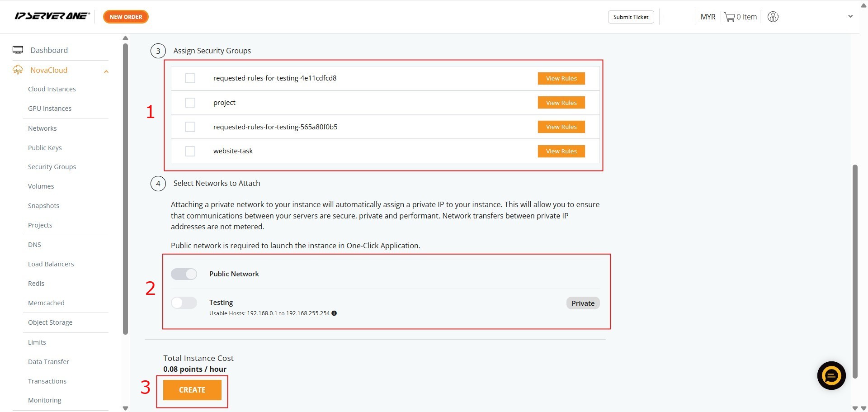The height and width of the screenshot is (412, 868).
Task: Toggle the Public Network switch
Action: point(184,274)
